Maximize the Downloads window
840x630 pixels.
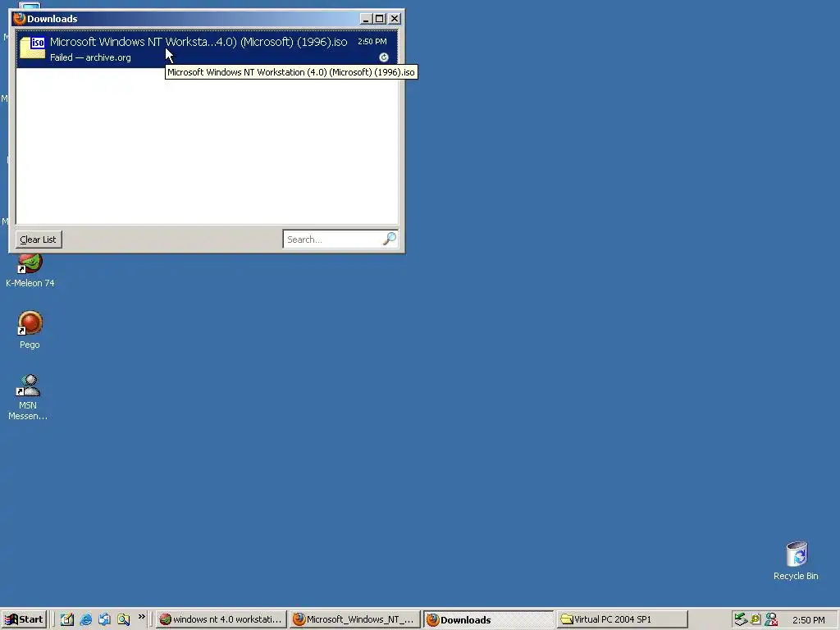coord(379,19)
